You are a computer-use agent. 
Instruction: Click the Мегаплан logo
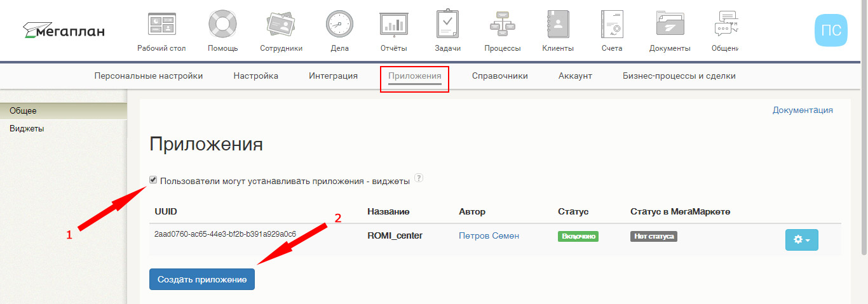tap(64, 30)
